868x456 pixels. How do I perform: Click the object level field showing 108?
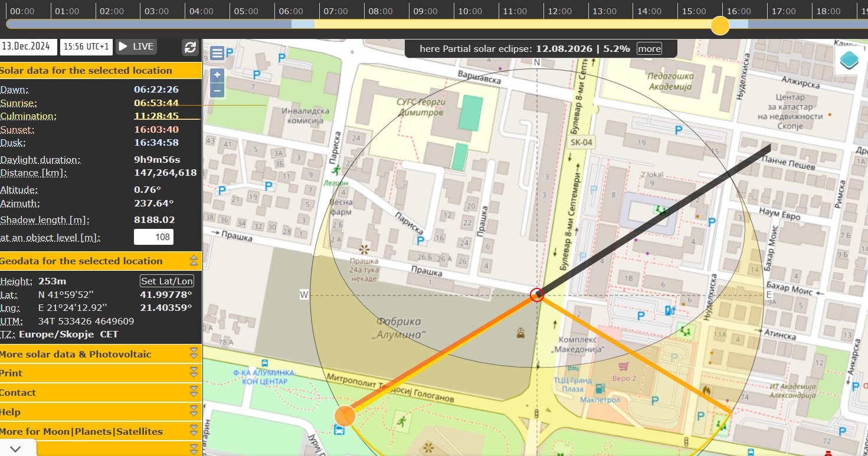pyautogui.click(x=153, y=237)
